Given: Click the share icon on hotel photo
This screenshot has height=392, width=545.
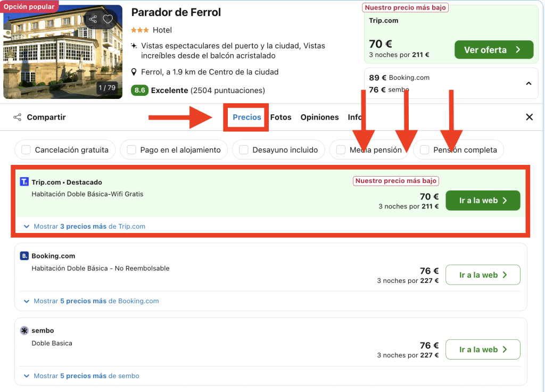Looking at the screenshot, I should (93, 20).
